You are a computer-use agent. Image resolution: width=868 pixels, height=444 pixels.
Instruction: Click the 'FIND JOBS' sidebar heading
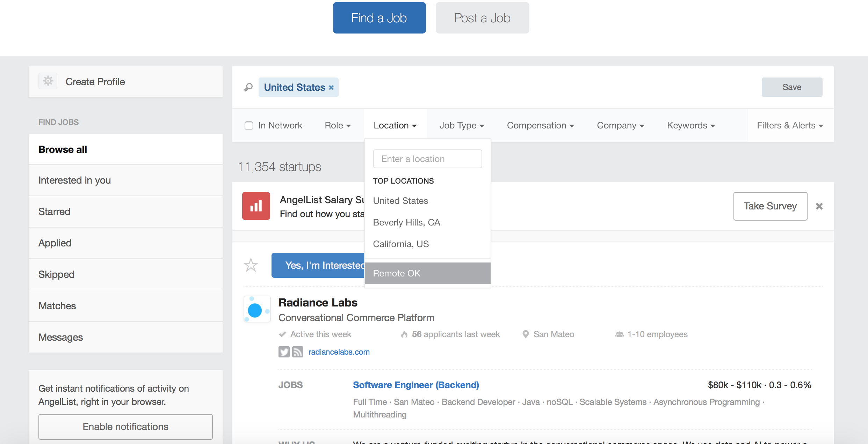pos(58,122)
